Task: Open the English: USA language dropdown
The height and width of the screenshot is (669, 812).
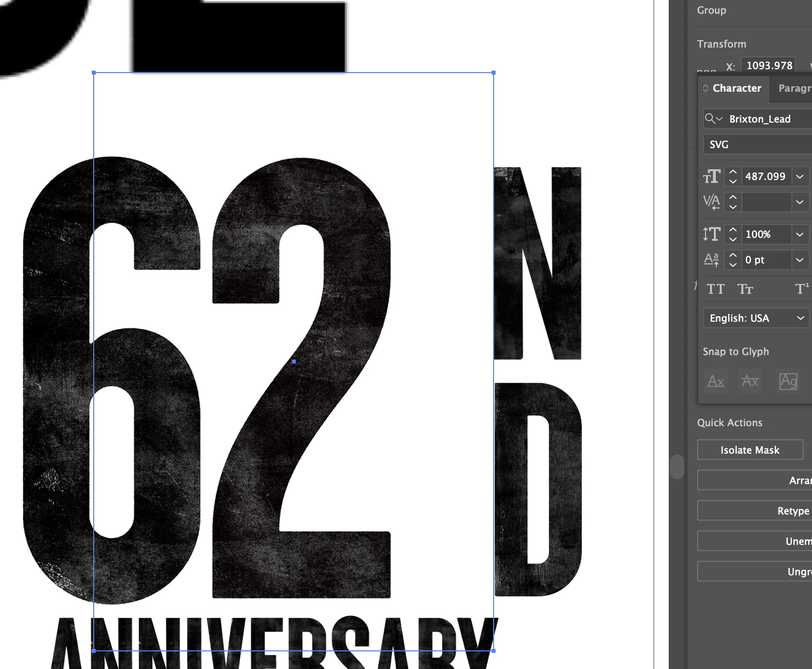Action: tap(756, 318)
